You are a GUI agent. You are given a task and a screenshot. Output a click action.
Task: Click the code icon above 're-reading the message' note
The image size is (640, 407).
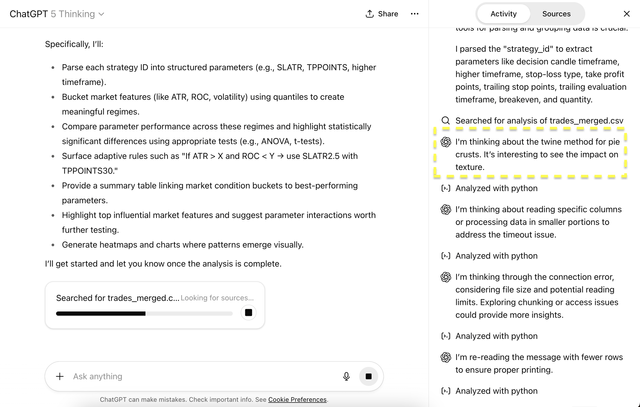click(x=446, y=336)
